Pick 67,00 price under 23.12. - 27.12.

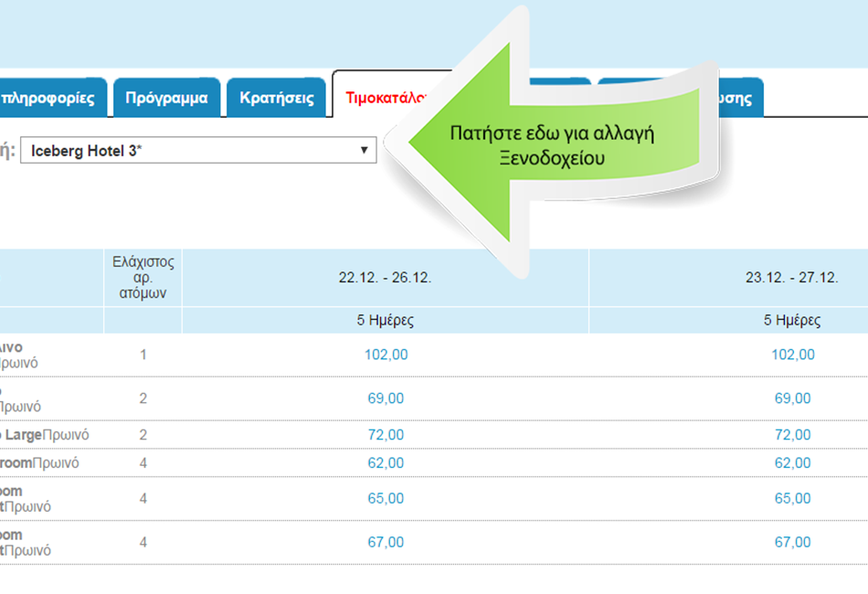tap(792, 543)
